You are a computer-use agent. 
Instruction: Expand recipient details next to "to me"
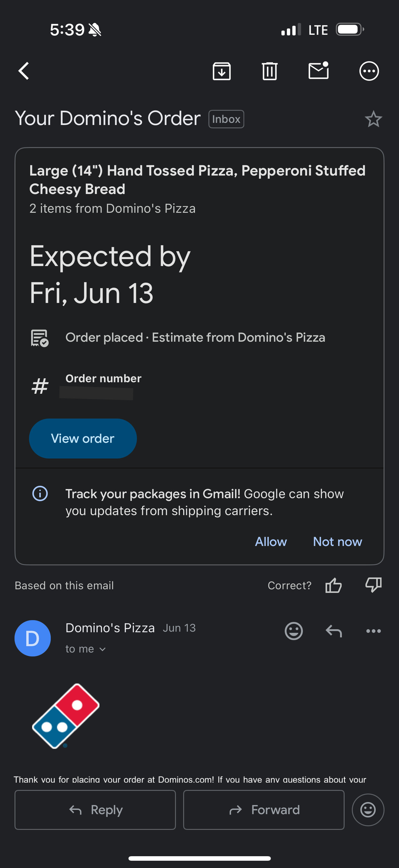pyautogui.click(x=102, y=649)
